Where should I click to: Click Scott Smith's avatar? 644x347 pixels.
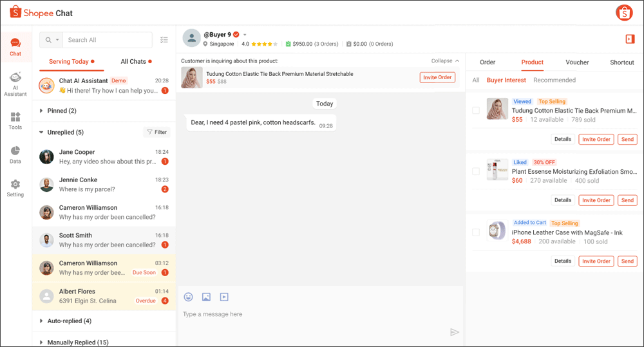coord(46,240)
